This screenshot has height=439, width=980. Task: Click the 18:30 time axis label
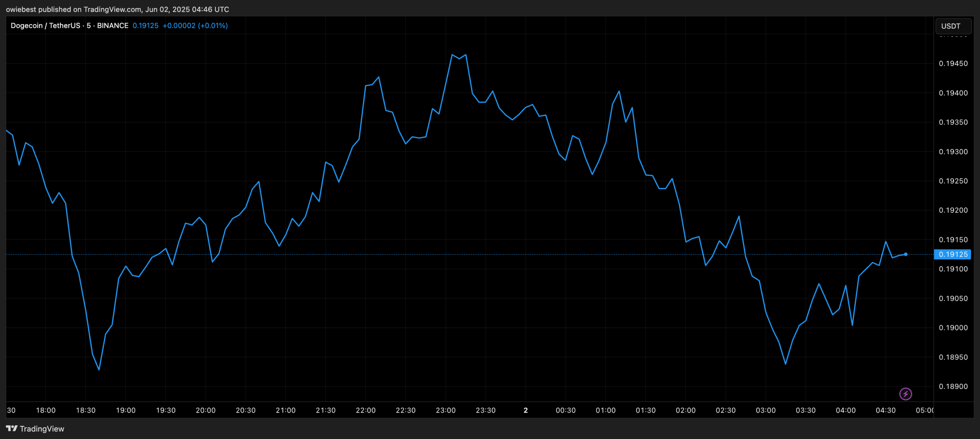coord(86,410)
